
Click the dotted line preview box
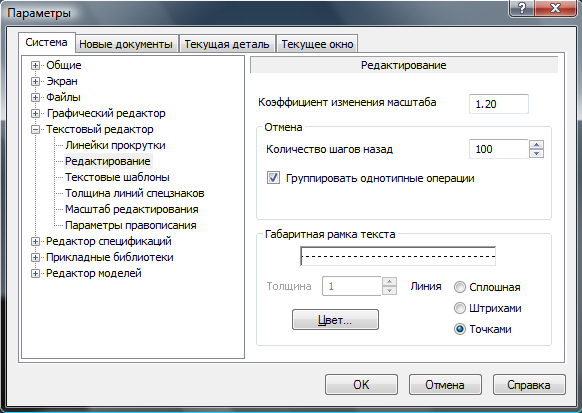point(398,256)
